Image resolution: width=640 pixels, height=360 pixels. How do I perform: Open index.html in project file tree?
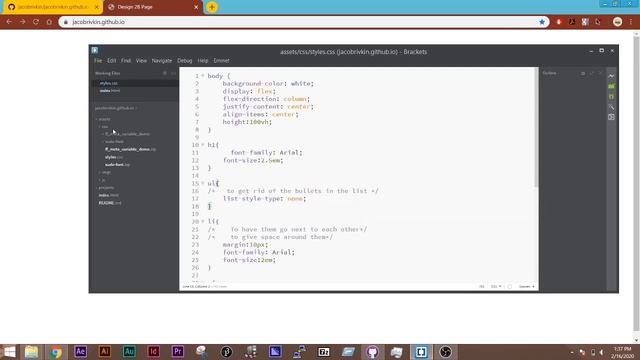coord(109,195)
